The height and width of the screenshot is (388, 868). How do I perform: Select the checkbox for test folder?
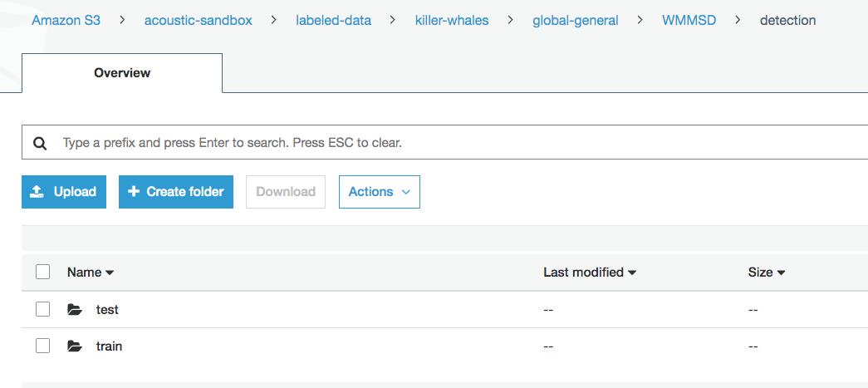(42, 309)
